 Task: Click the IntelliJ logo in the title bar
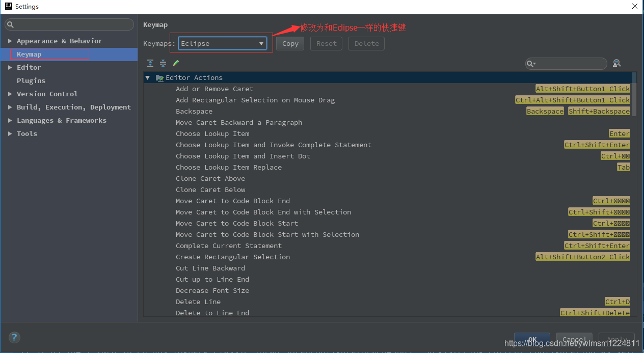click(x=8, y=7)
